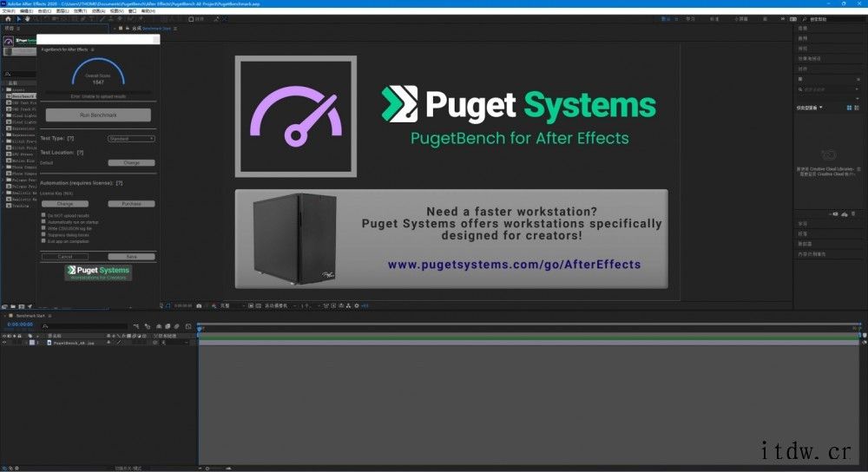Open the Layer menu
Image resolution: width=868 pixels, height=472 pixels.
tap(62, 11)
